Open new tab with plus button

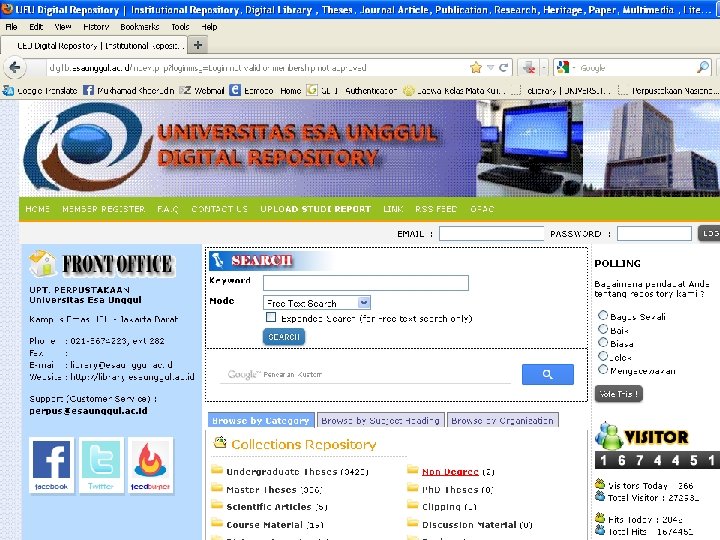[198, 45]
